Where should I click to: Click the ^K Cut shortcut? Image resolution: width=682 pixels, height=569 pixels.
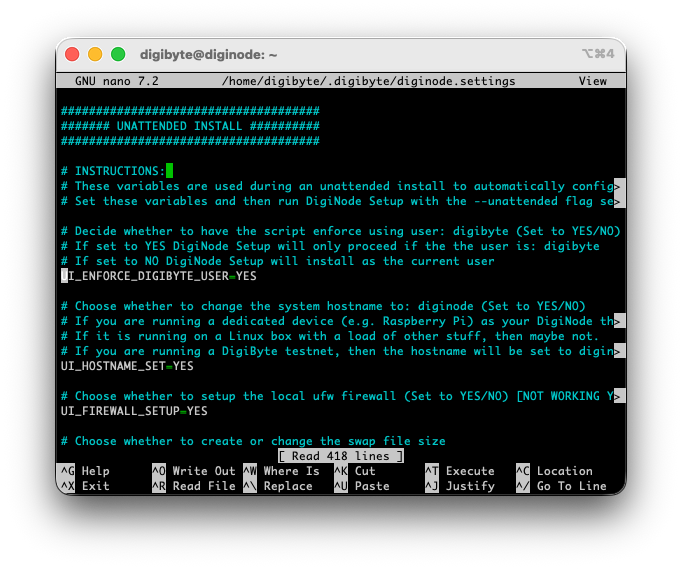[355, 471]
